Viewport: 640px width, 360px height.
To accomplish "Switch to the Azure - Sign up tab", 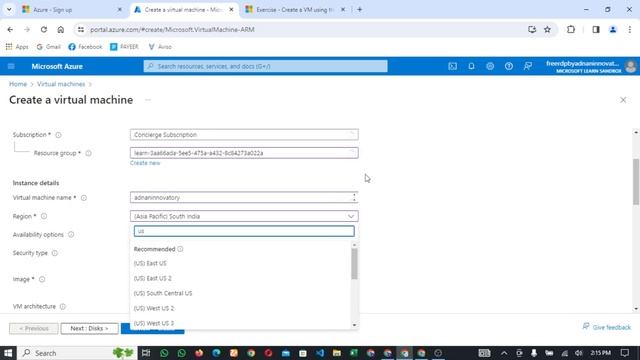I will tap(71, 9).
